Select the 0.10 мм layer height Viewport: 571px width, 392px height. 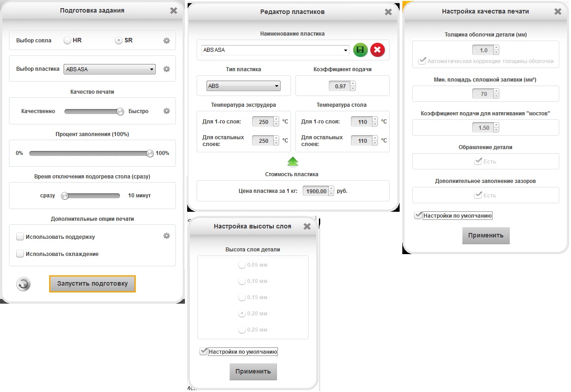(x=242, y=281)
